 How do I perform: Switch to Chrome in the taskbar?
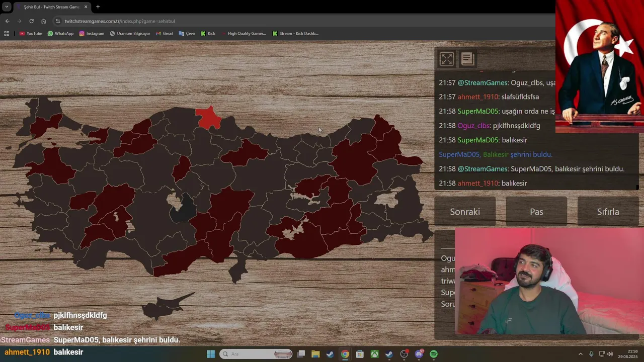[x=345, y=354]
